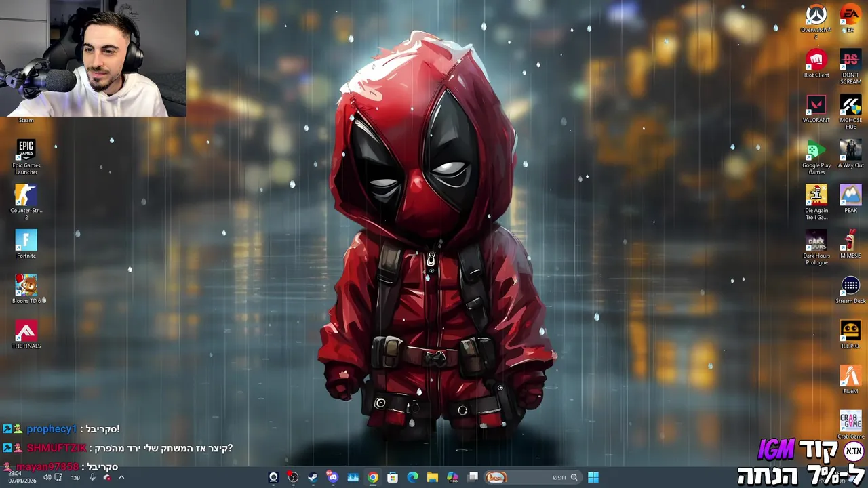The image size is (868, 488).
Task: Open the network tray icon
Action: [58, 477]
